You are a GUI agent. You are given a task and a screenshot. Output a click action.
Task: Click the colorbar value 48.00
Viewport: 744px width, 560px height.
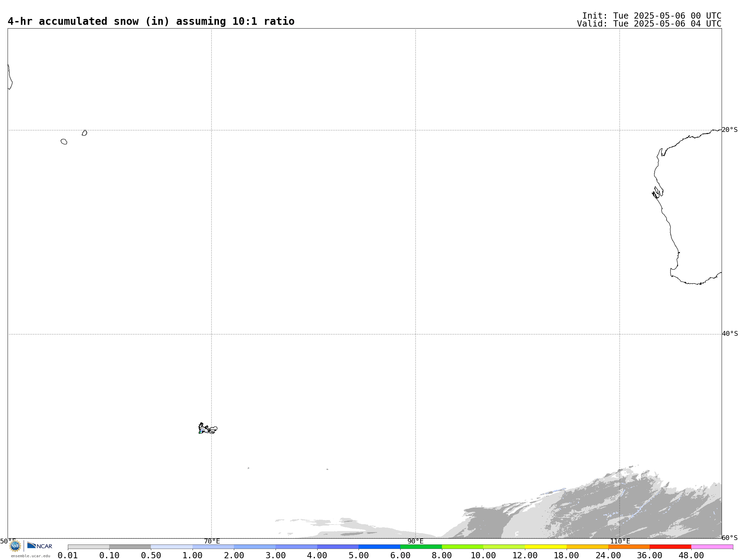pyautogui.click(x=691, y=556)
